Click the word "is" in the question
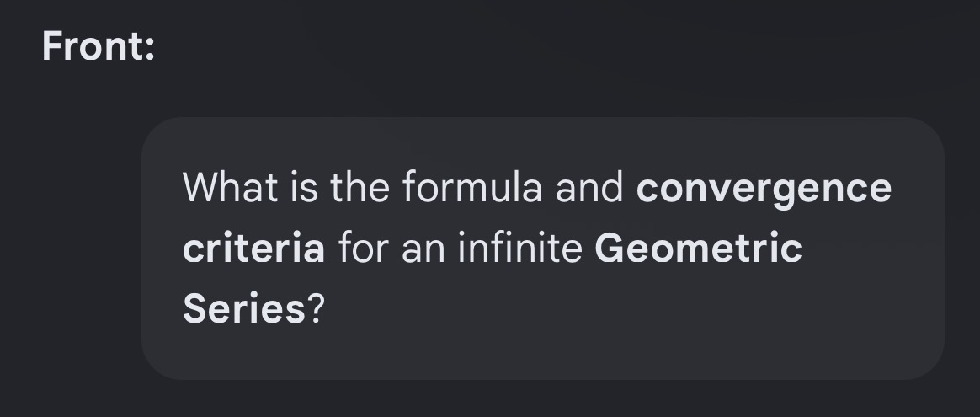The height and width of the screenshot is (417, 980). 305,188
